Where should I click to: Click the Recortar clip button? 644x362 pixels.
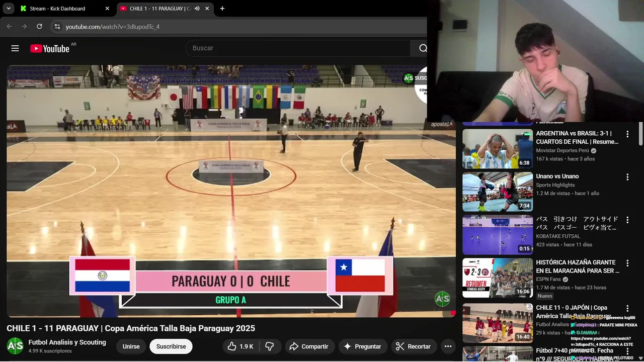pos(413,346)
